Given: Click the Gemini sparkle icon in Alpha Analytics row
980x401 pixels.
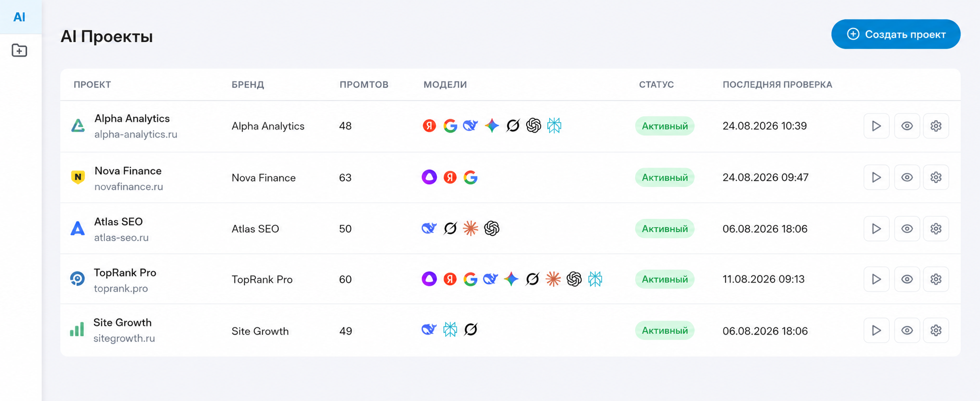Looking at the screenshot, I should click(492, 125).
